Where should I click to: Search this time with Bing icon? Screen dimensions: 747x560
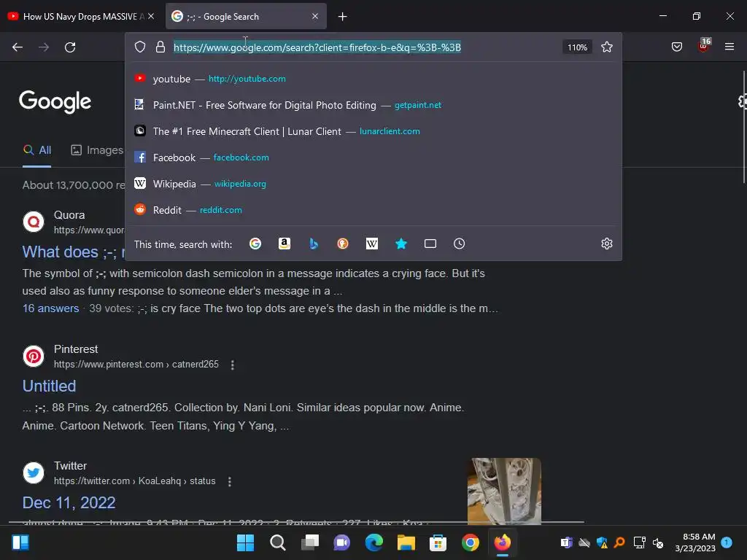tap(314, 244)
